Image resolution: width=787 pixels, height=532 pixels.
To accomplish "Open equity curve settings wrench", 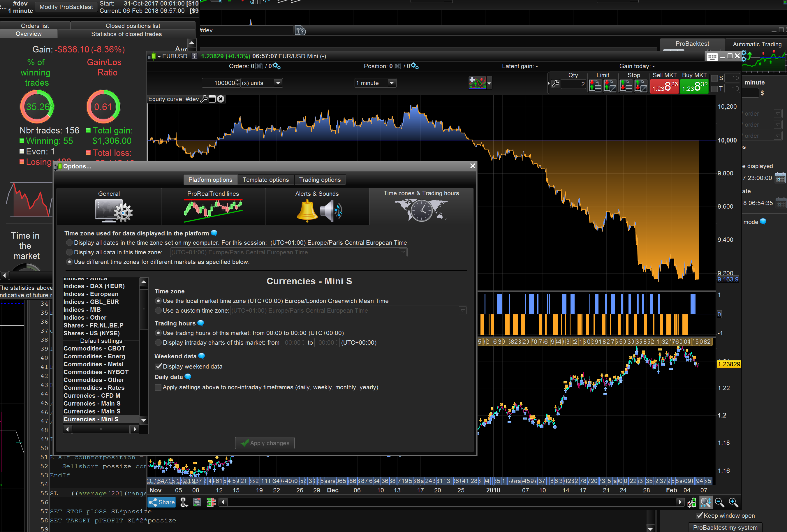I will [x=204, y=99].
